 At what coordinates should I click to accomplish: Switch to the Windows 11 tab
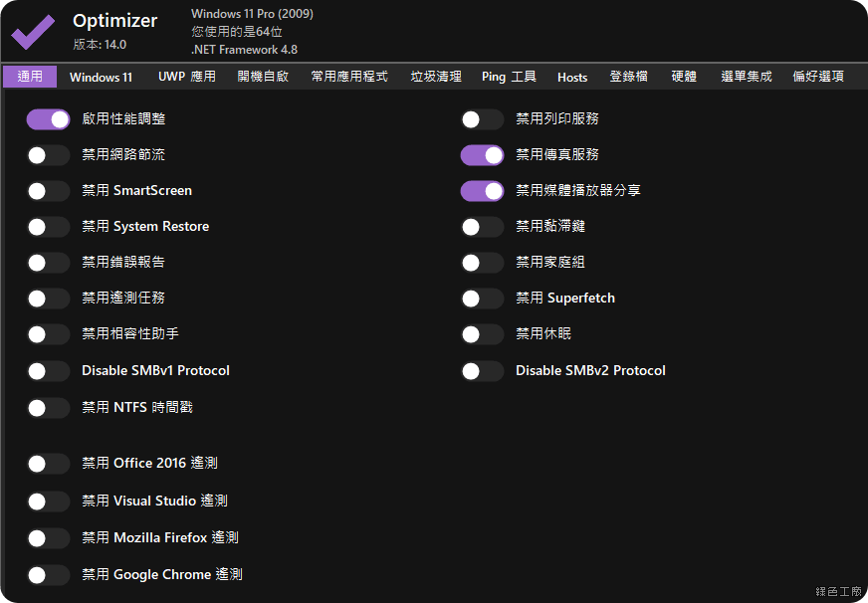coord(101,77)
